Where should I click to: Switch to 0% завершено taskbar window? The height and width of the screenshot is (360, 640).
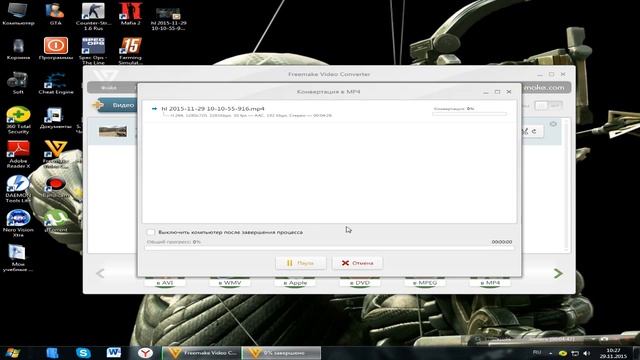[x=281, y=353]
